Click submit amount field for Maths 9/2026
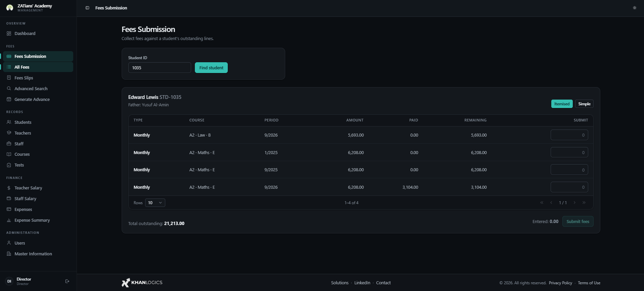644x291 pixels. [x=569, y=187]
